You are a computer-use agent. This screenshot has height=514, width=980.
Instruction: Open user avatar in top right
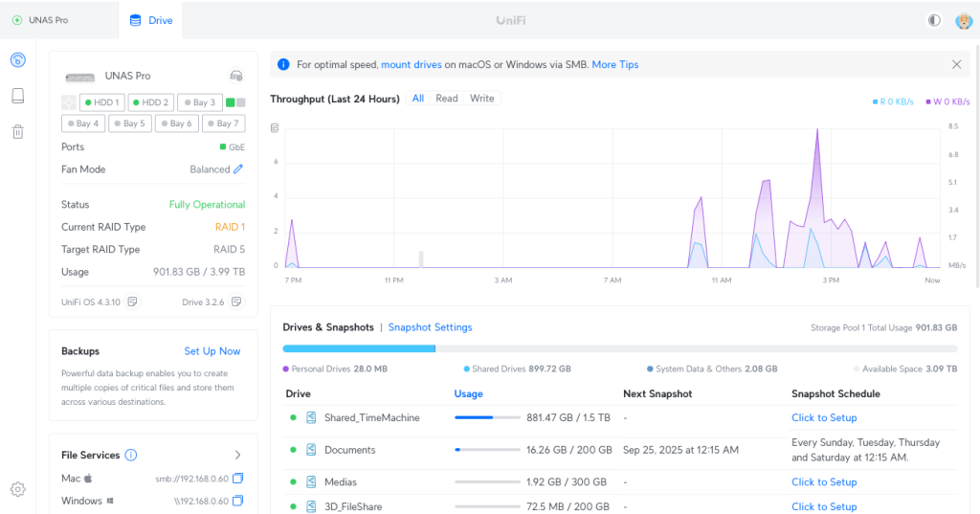[964, 20]
